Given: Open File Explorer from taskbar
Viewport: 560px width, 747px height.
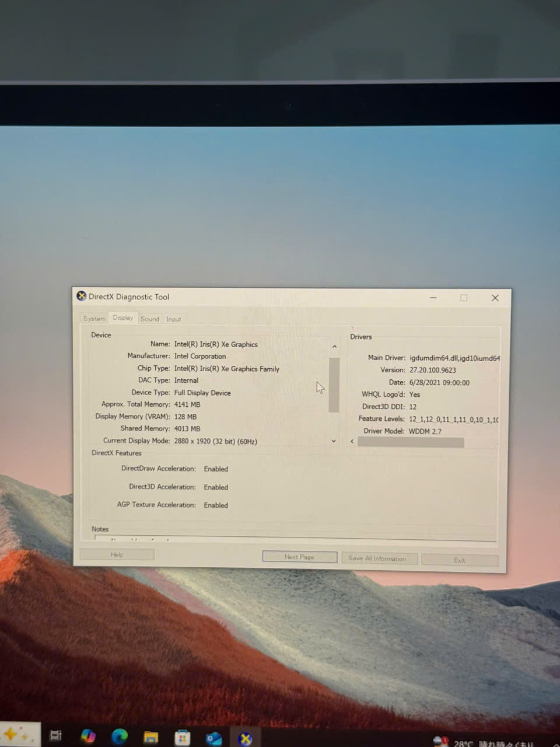Looking at the screenshot, I should [151, 737].
